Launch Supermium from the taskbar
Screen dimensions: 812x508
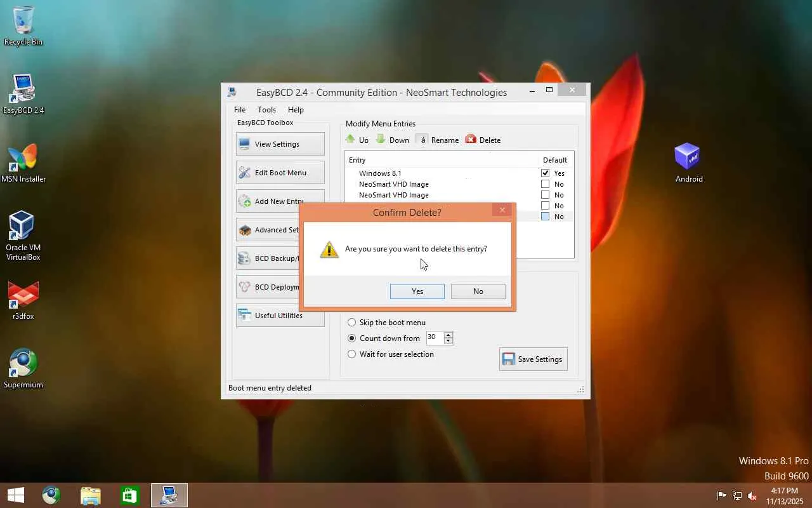pos(51,495)
